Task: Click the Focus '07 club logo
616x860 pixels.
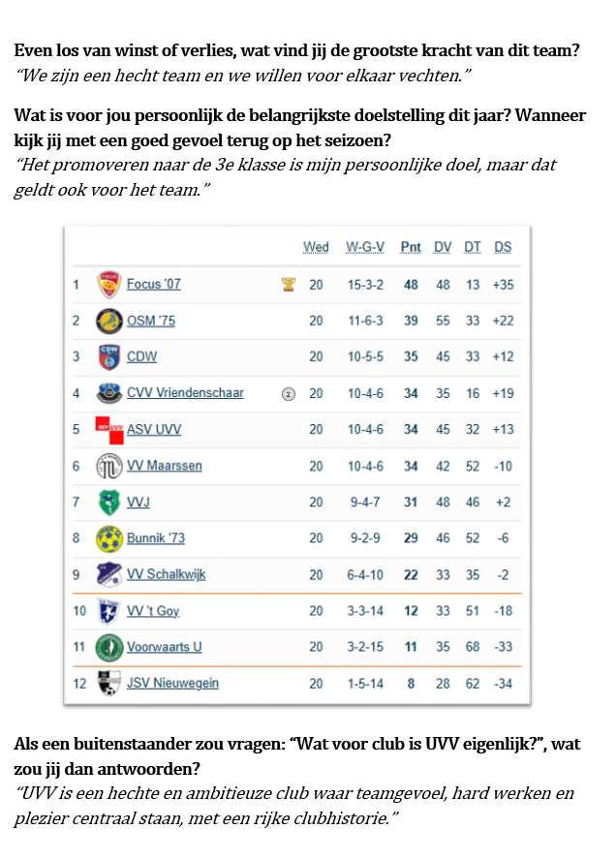Action: click(109, 285)
